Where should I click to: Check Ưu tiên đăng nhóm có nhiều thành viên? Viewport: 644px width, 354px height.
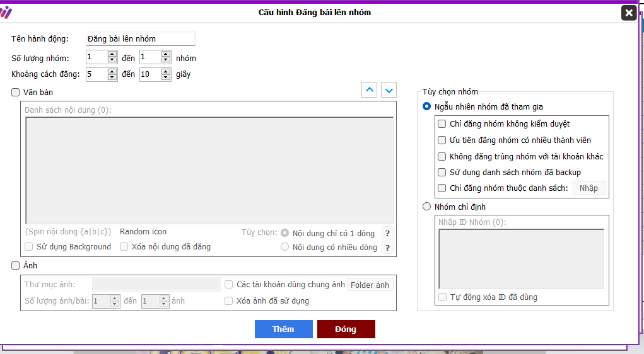click(x=442, y=140)
